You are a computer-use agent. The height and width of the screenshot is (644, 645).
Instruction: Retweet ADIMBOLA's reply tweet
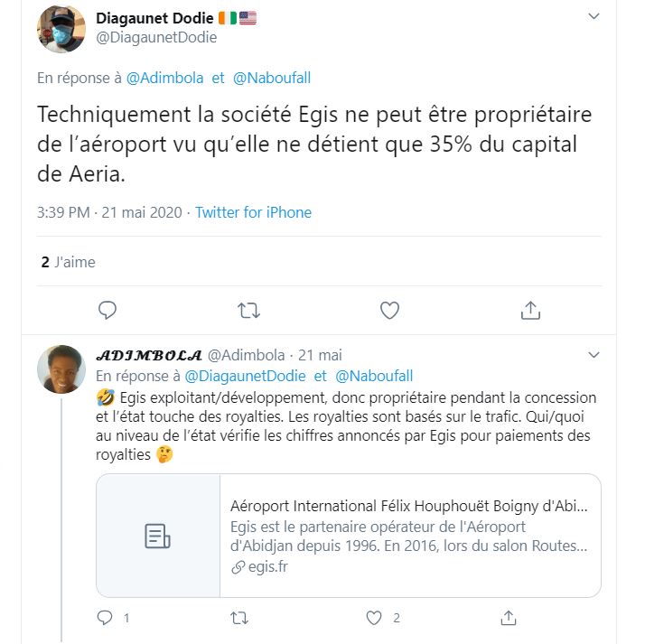point(239,618)
